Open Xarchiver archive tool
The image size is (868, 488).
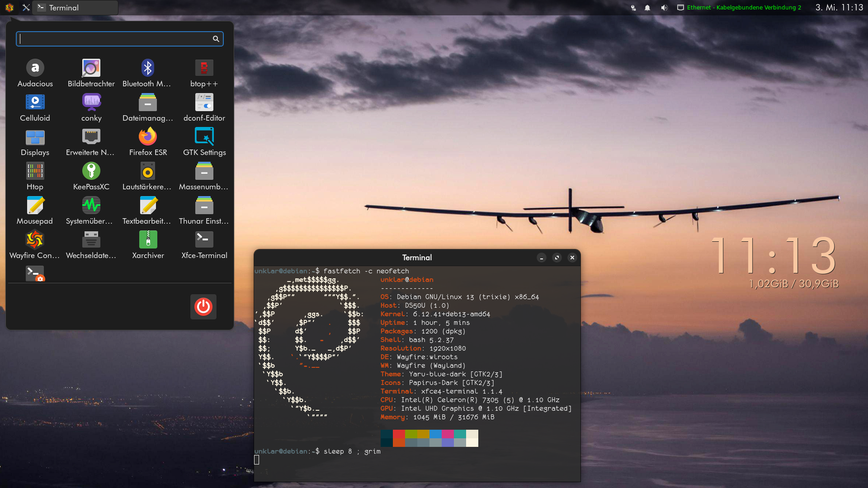click(148, 240)
